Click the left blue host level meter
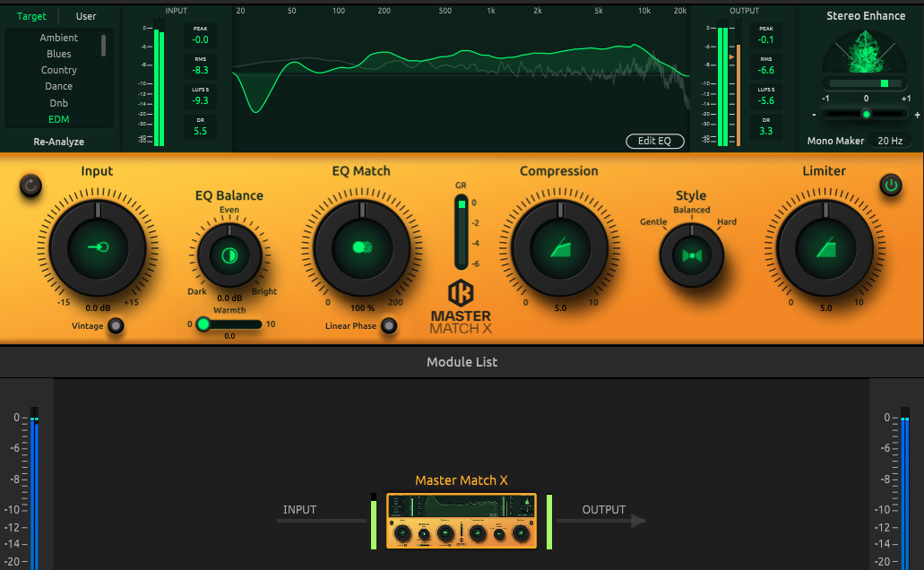 (x=34, y=488)
